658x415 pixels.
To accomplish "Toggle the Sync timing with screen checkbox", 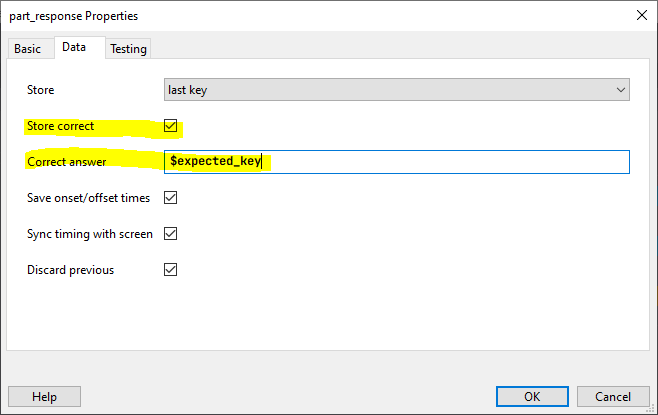I will (170, 234).
